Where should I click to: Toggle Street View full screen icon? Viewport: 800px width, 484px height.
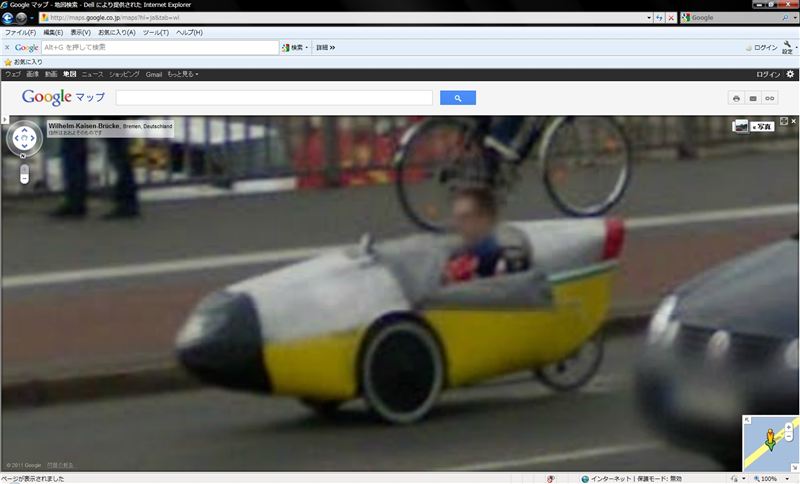click(x=784, y=121)
